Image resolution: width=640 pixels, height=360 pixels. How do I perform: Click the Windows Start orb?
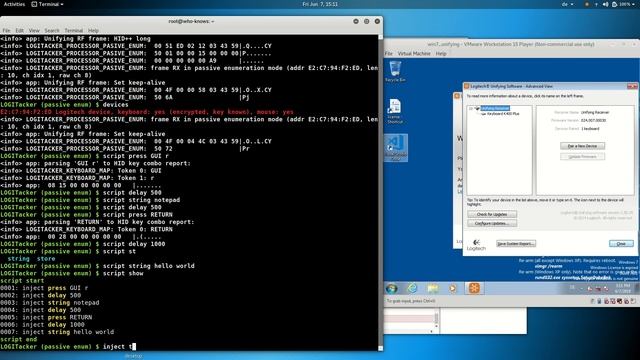392,289
